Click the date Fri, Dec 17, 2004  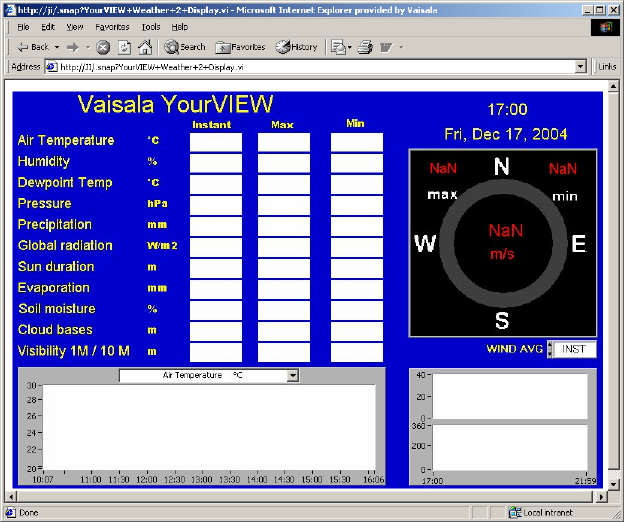tap(506, 134)
